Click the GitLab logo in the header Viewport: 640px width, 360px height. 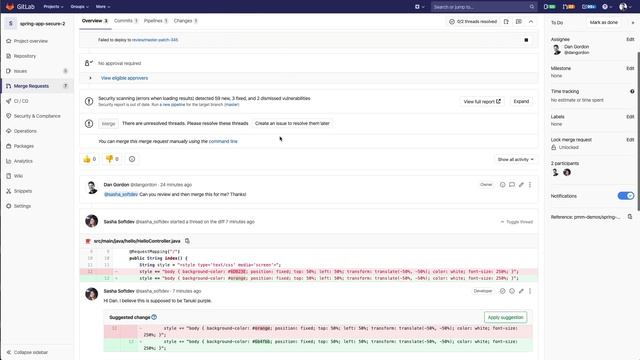(20, 7)
